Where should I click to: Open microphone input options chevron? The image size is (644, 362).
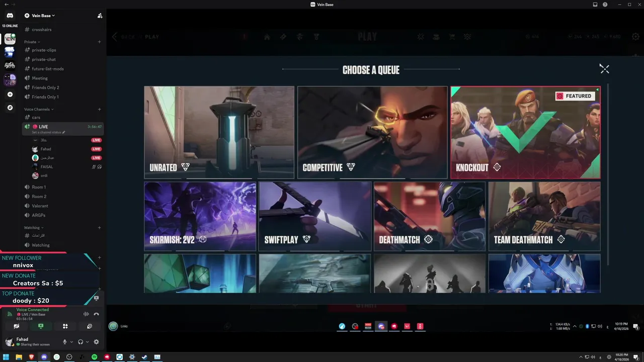pos(71,342)
